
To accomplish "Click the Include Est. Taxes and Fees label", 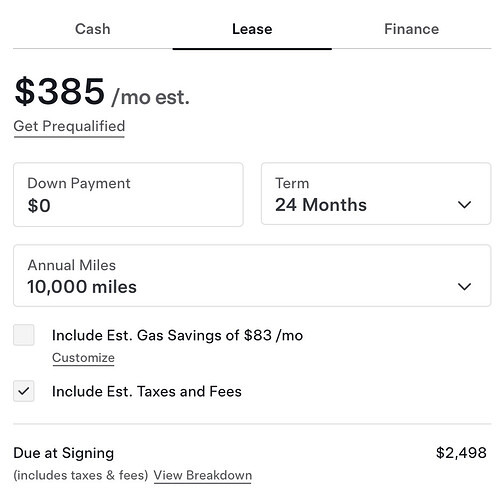I will point(147,391).
